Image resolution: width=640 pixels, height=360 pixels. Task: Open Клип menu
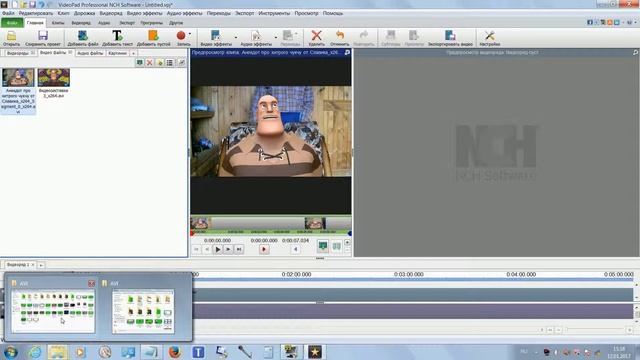pos(63,13)
